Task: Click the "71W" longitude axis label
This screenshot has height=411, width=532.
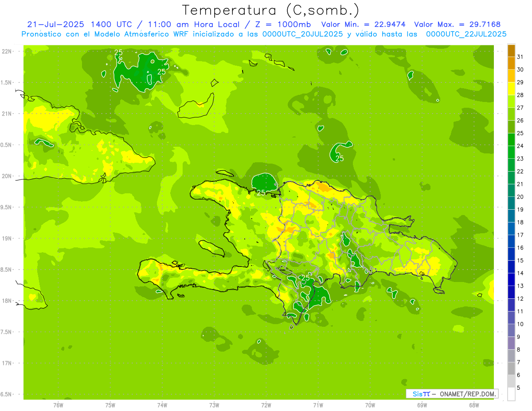Action: (x=318, y=405)
